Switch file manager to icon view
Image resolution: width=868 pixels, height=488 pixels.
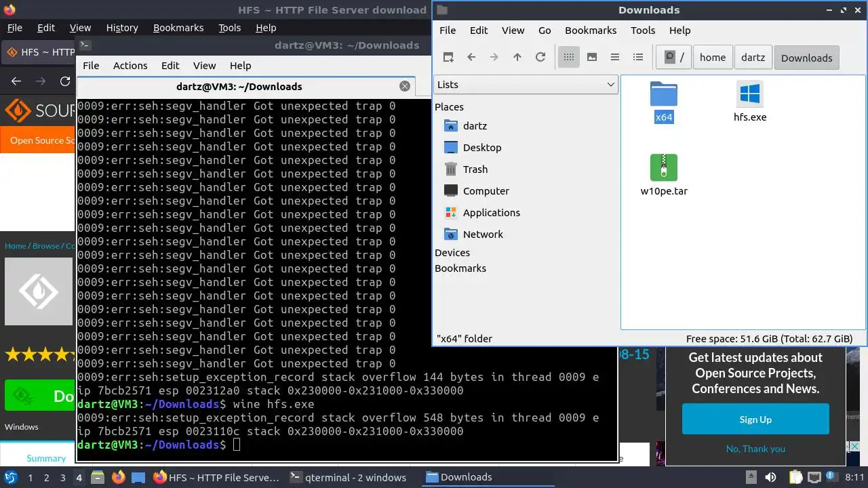point(569,58)
